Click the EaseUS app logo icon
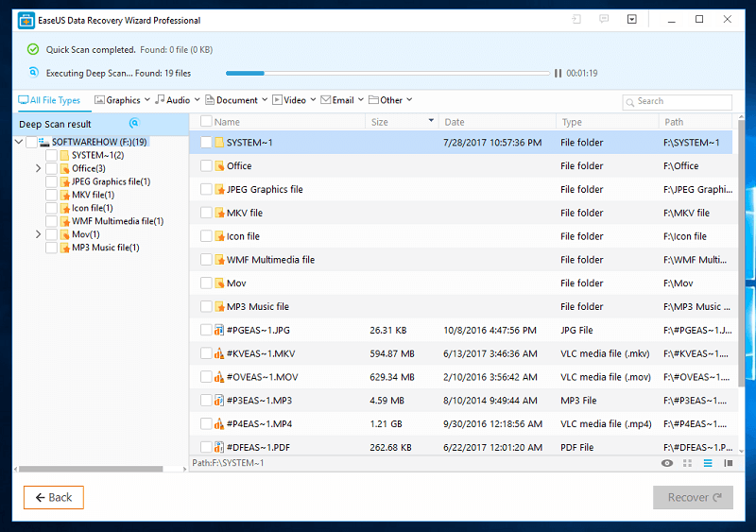756x532 pixels. click(x=26, y=21)
